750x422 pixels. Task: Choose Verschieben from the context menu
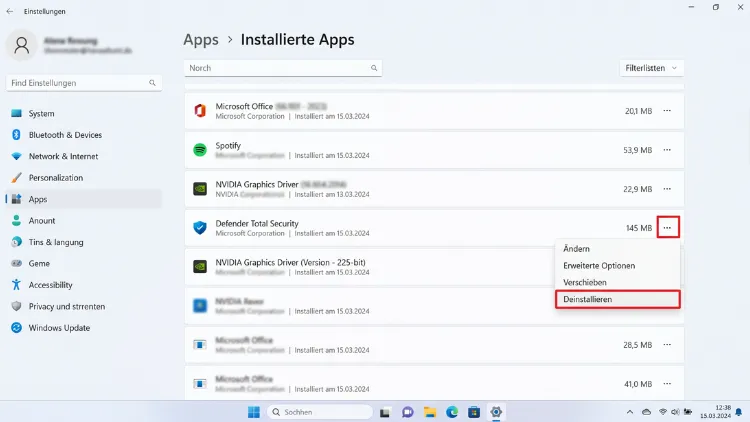point(618,282)
